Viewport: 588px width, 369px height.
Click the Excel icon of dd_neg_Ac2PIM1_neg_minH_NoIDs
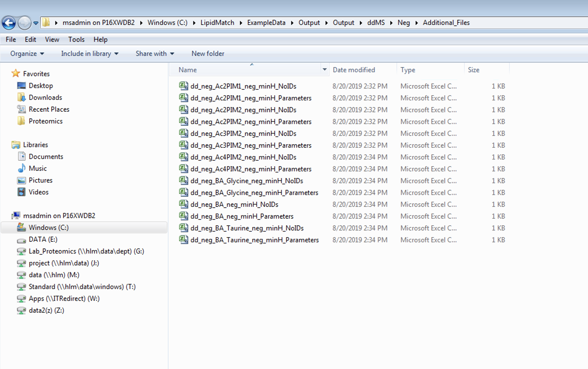point(184,86)
